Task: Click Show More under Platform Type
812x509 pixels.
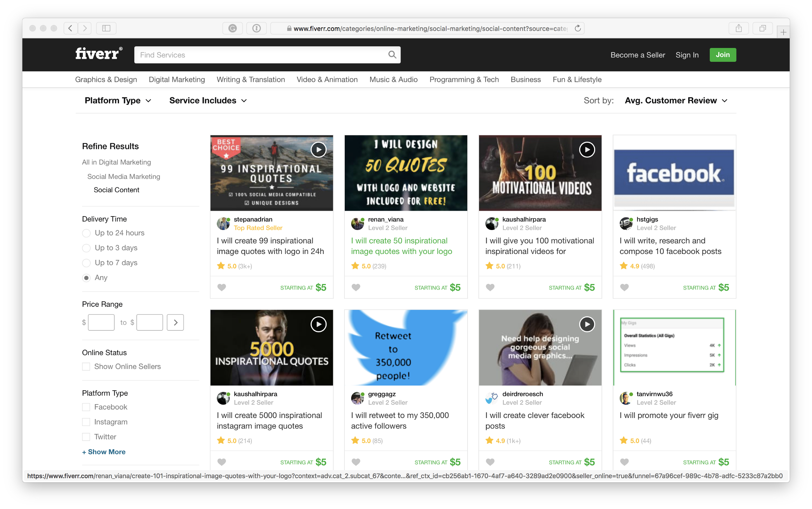Action: tap(104, 452)
